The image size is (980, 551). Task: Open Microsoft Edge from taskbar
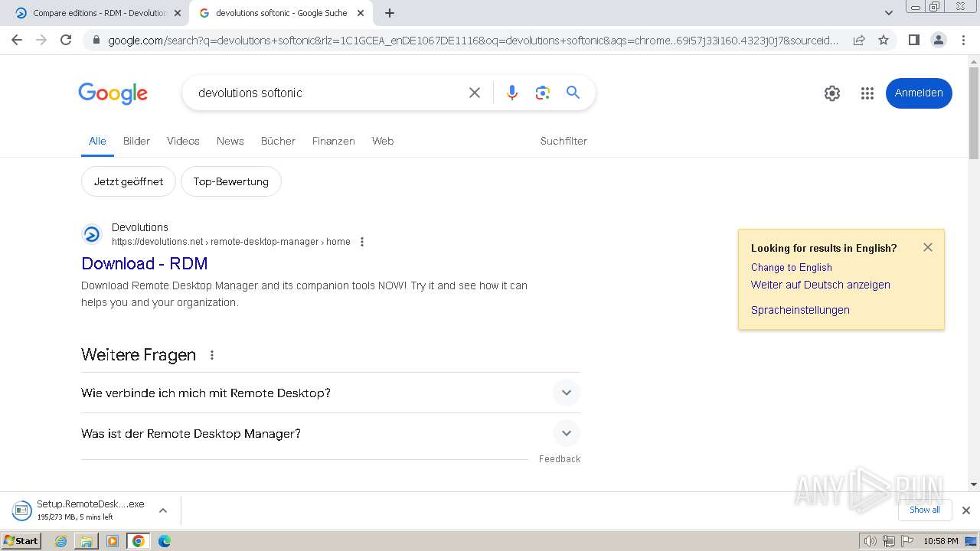(x=164, y=541)
